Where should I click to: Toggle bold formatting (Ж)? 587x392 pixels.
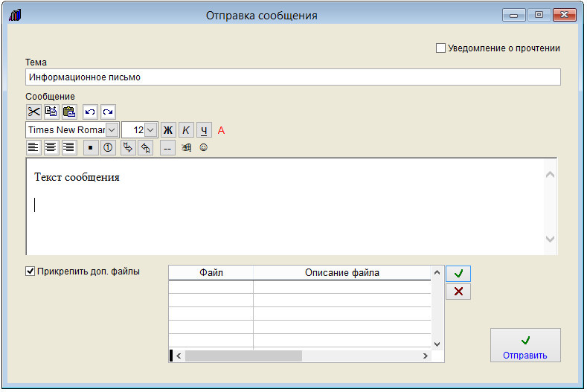tap(167, 130)
